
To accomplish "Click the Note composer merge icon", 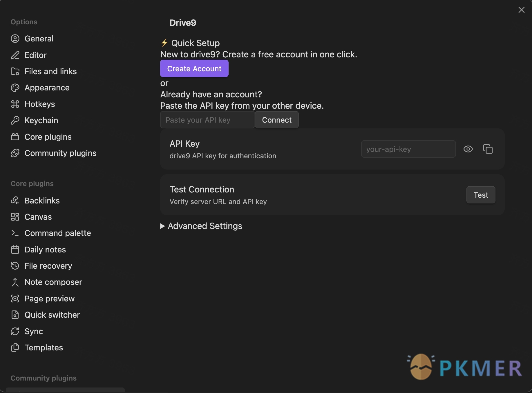I will pyautogui.click(x=15, y=282).
